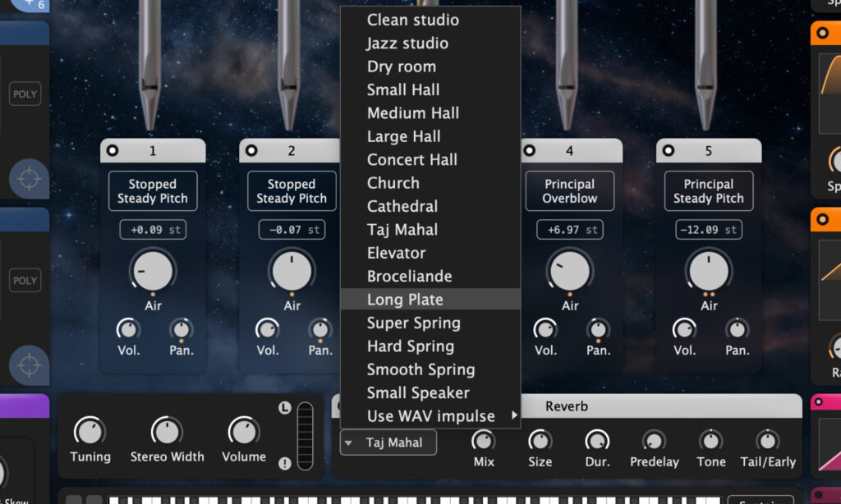The height and width of the screenshot is (504, 841).
Task: Click the Tuning knob
Action: tap(90, 432)
